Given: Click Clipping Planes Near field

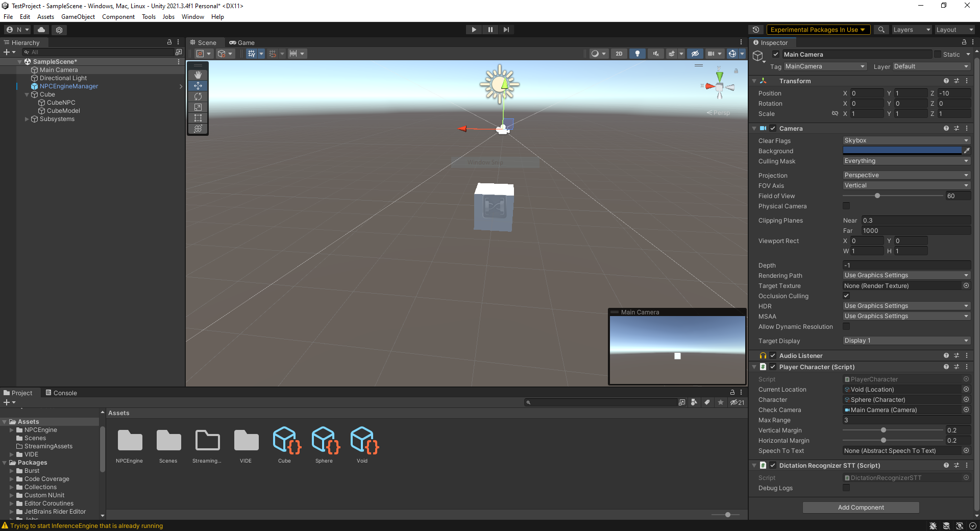Looking at the screenshot, I should pos(916,221).
